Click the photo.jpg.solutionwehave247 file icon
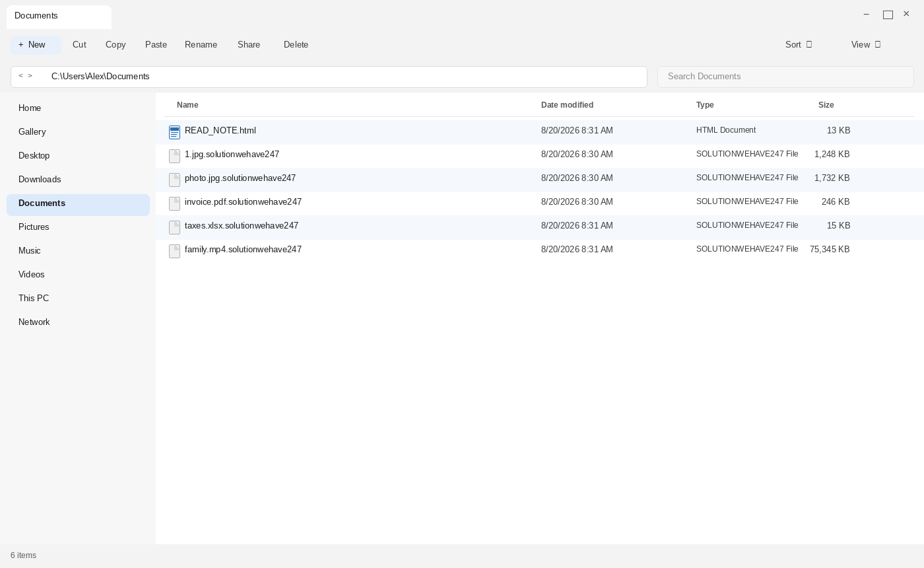 click(174, 180)
